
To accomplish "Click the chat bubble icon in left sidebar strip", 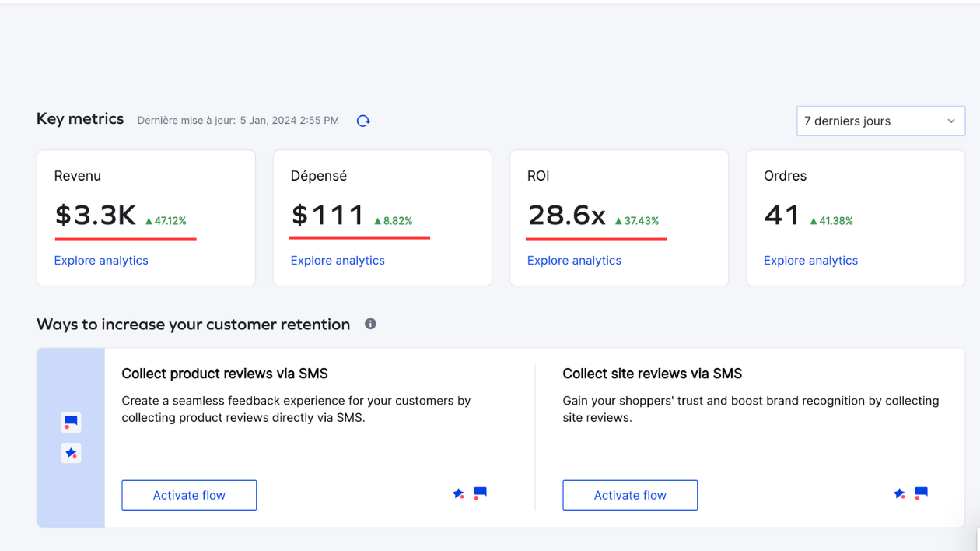I will pos(71,423).
